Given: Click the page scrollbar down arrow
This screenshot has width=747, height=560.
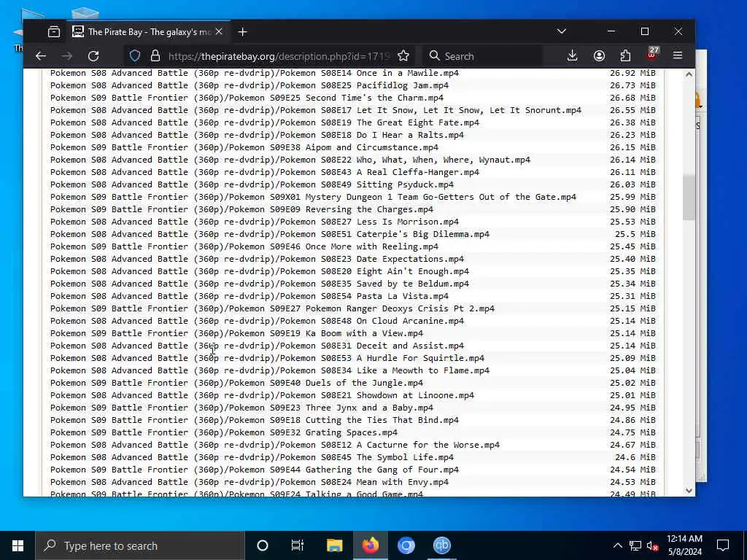Looking at the screenshot, I should pos(689,491).
